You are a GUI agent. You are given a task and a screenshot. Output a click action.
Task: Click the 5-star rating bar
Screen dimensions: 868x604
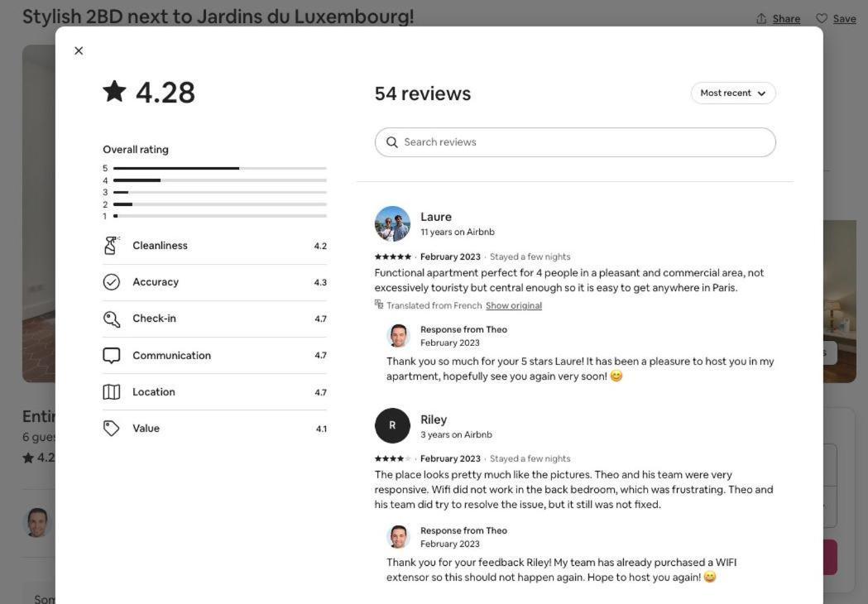pos(220,168)
